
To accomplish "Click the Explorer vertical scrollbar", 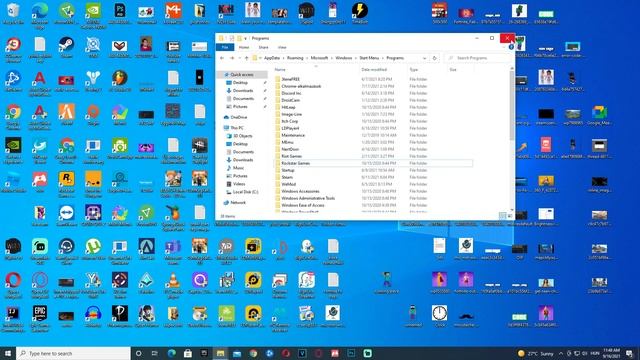I will (512, 105).
